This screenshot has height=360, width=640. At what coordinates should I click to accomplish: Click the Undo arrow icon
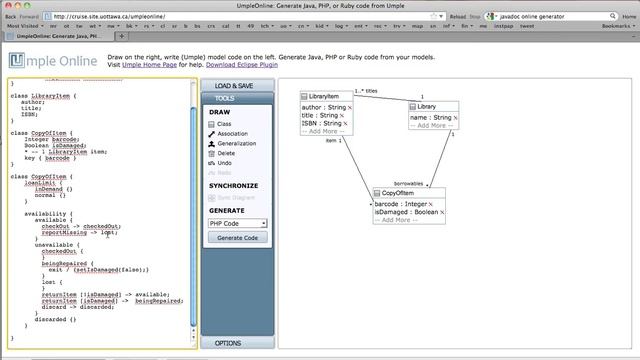[x=211, y=163]
